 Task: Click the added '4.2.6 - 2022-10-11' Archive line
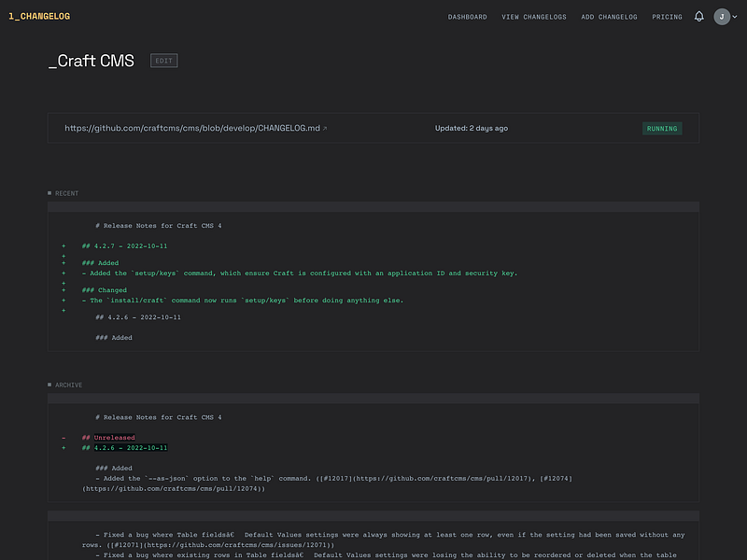coord(124,448)
